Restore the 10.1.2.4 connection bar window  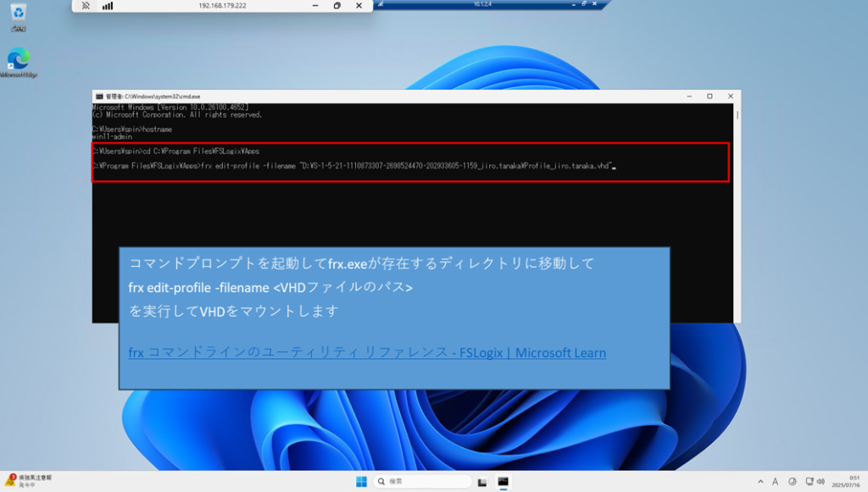[x=584, y=4]
